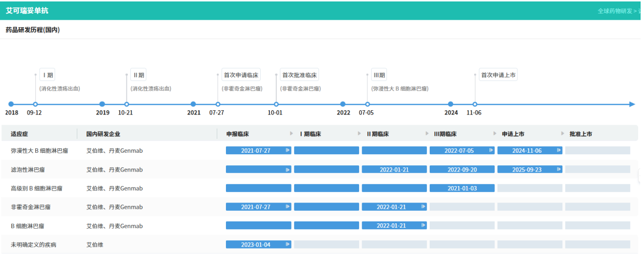Open the 全球药物研发 breadcrumb link
The image size is (644, 263).
tap(615, 11)
